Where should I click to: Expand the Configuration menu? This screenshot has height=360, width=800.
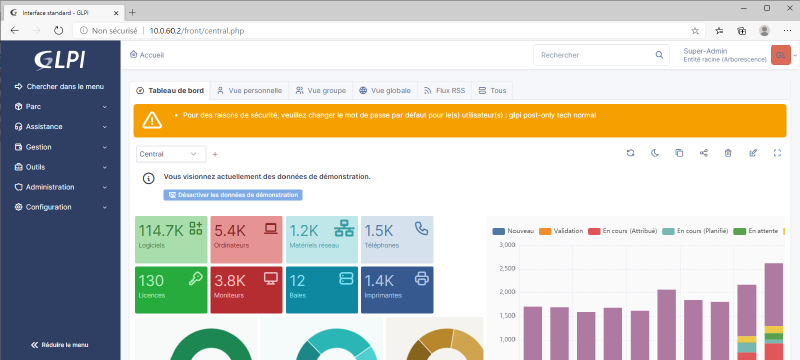coord(60,207)
